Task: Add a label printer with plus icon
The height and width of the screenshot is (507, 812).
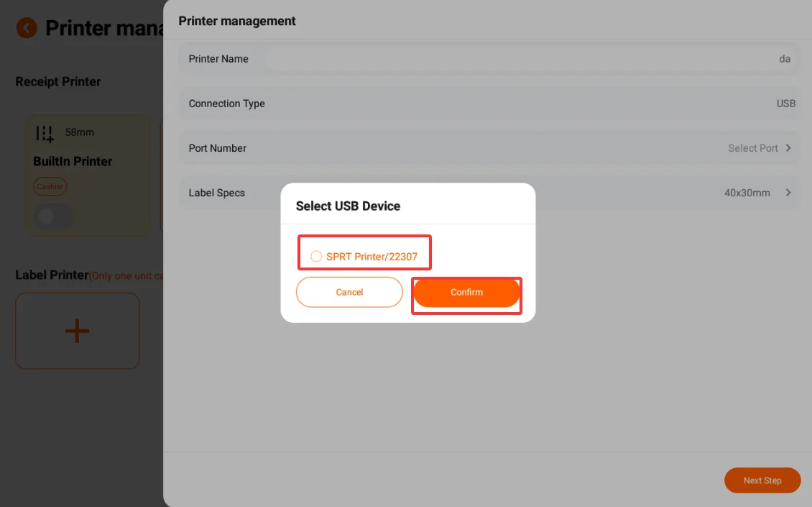Action: pos(77,331)
